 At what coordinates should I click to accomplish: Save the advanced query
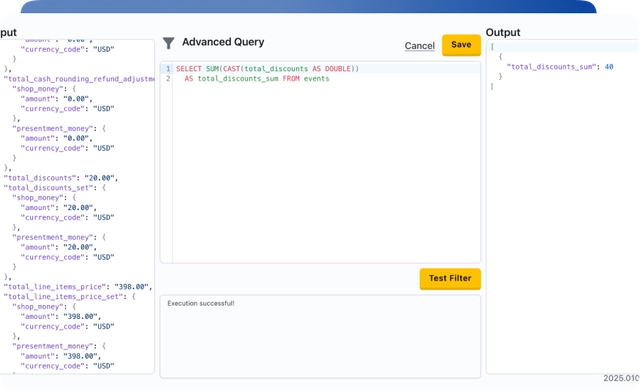click(461, 44)
